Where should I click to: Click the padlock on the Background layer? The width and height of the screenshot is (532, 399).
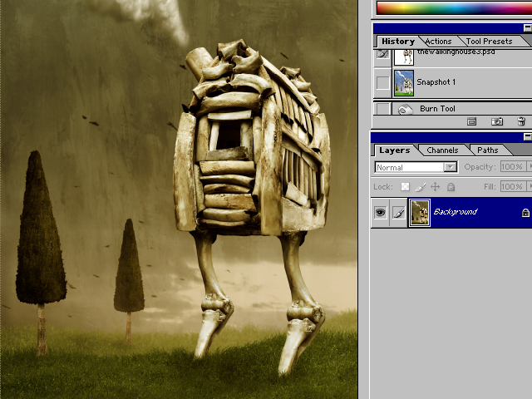point(525,213)
